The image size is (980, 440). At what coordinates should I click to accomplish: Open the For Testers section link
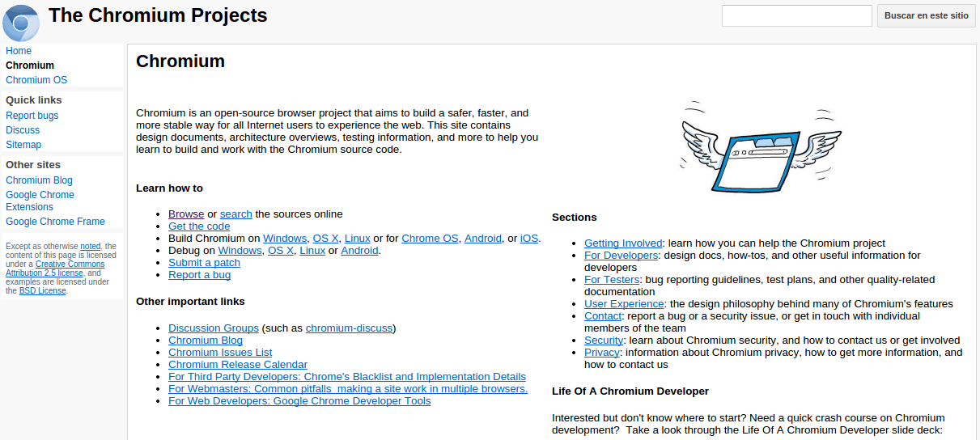click(x=612, y=280)
